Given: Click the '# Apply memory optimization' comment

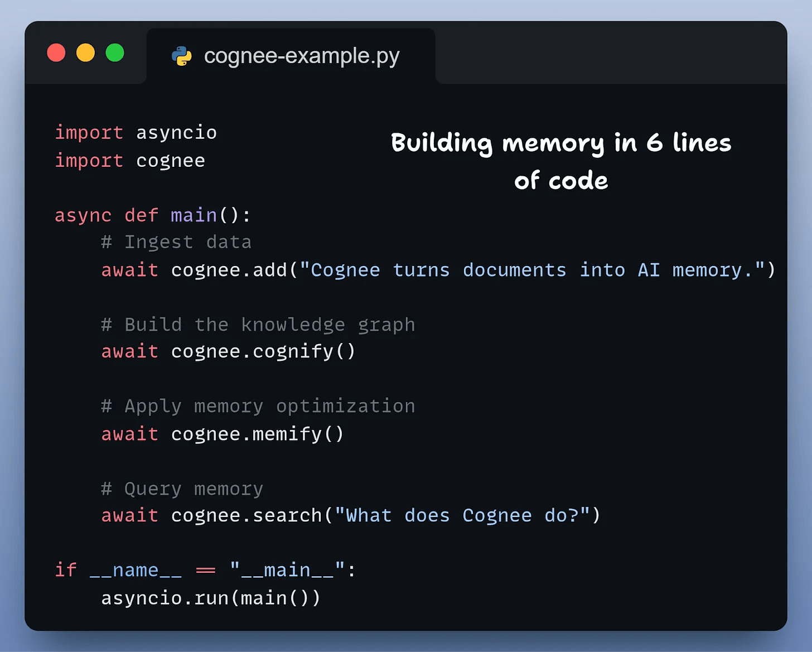Looking at the screenshot, I should pos(258,406).
